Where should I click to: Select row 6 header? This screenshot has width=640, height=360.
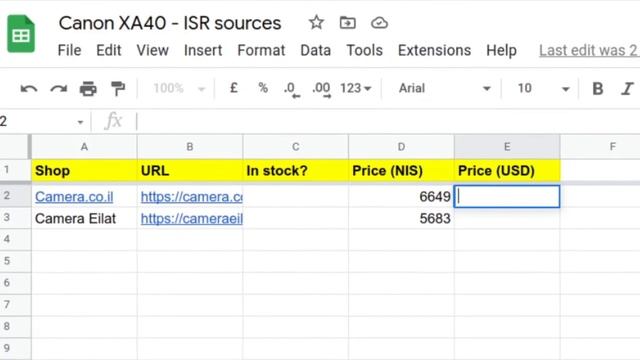click(x=15, y=283)
